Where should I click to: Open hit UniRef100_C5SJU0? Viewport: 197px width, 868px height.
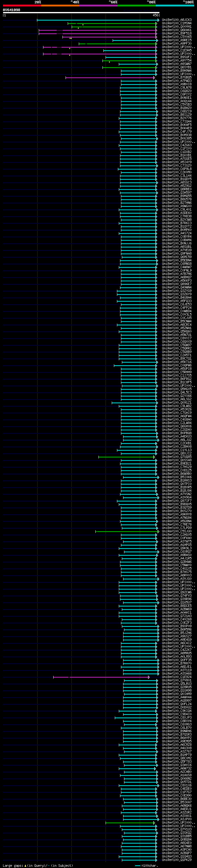(177, 531)
